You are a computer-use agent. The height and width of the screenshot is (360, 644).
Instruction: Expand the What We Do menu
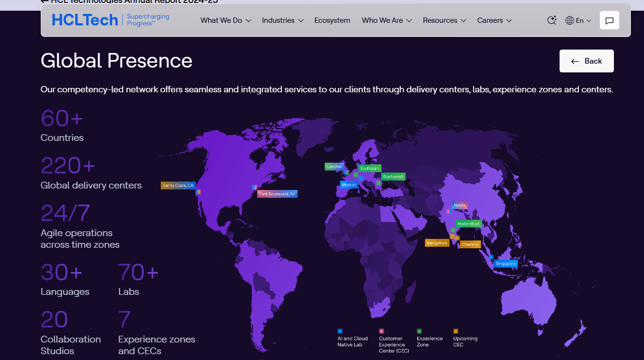point(226,20)
